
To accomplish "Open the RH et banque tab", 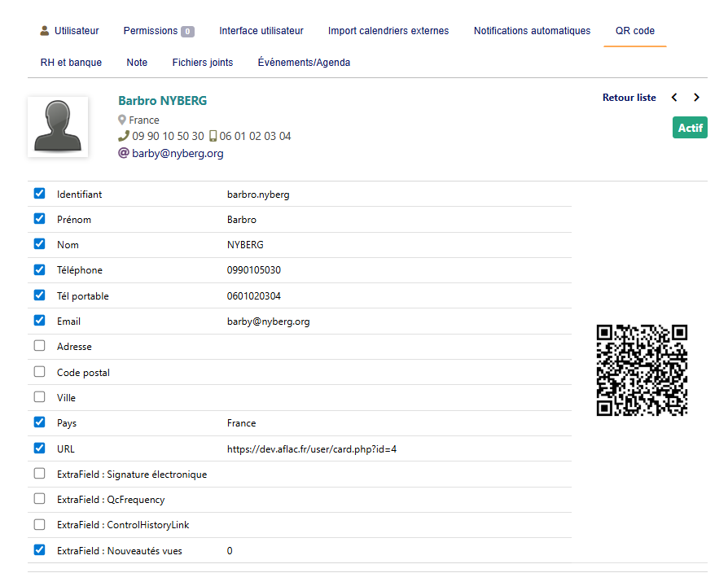I will (71, 62).
